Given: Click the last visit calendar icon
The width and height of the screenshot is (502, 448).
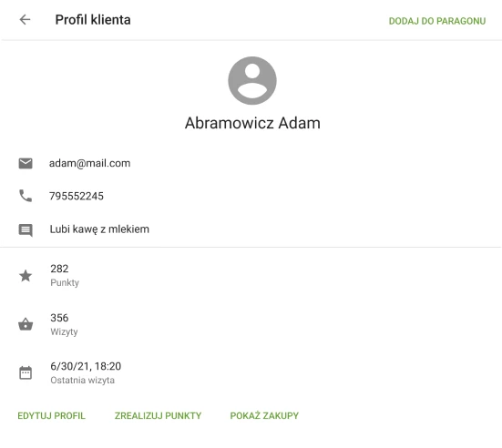Looking at the screenshot, I should tap(26, 372).
